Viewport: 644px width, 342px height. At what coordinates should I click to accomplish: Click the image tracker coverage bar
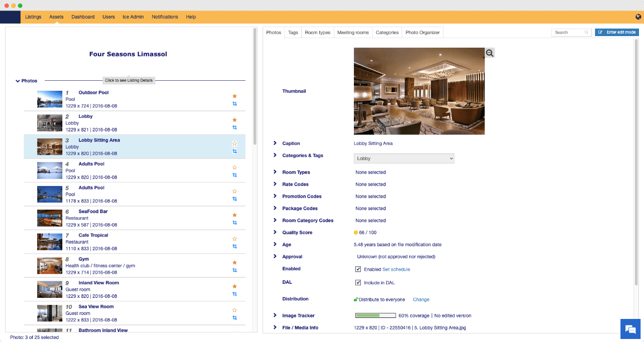[x=375, y=316]
